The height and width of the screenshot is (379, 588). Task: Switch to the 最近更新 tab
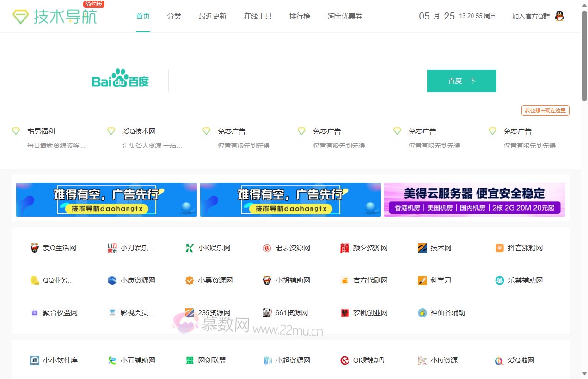pyautogui.click(x=212, y=16)
